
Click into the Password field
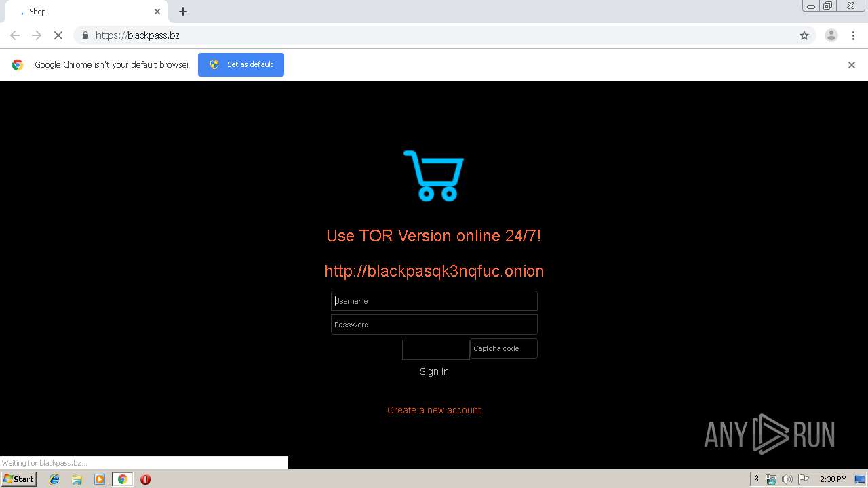[x=434, y=325]
